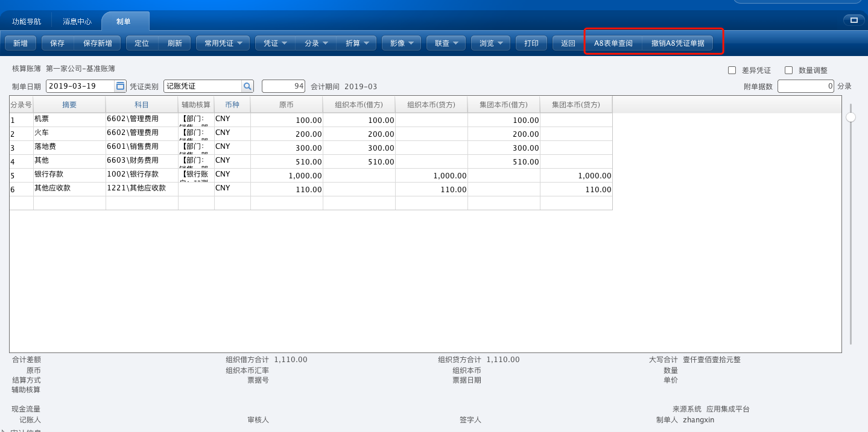This screenshot has height=432, width=868.
Task: Enable the 差异凭证 checkbox
Action: tap(732, 70)
